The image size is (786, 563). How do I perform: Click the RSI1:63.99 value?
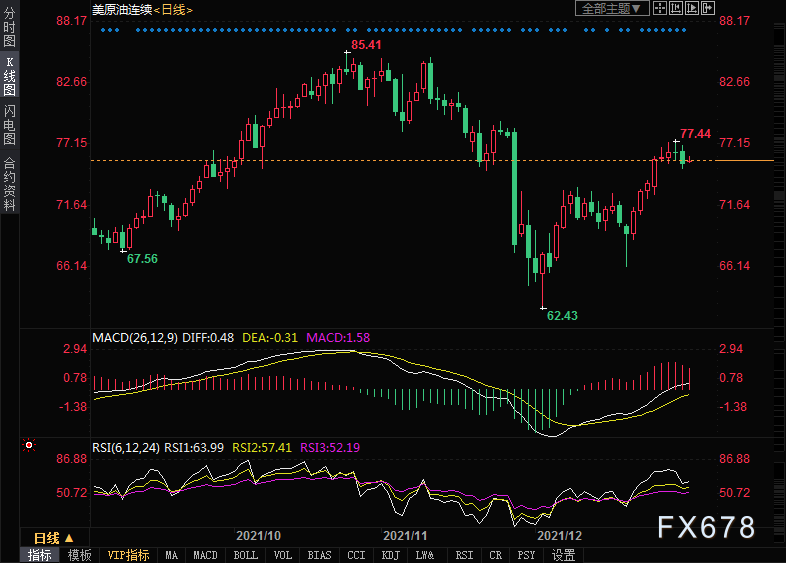click(x=194, y=447)
